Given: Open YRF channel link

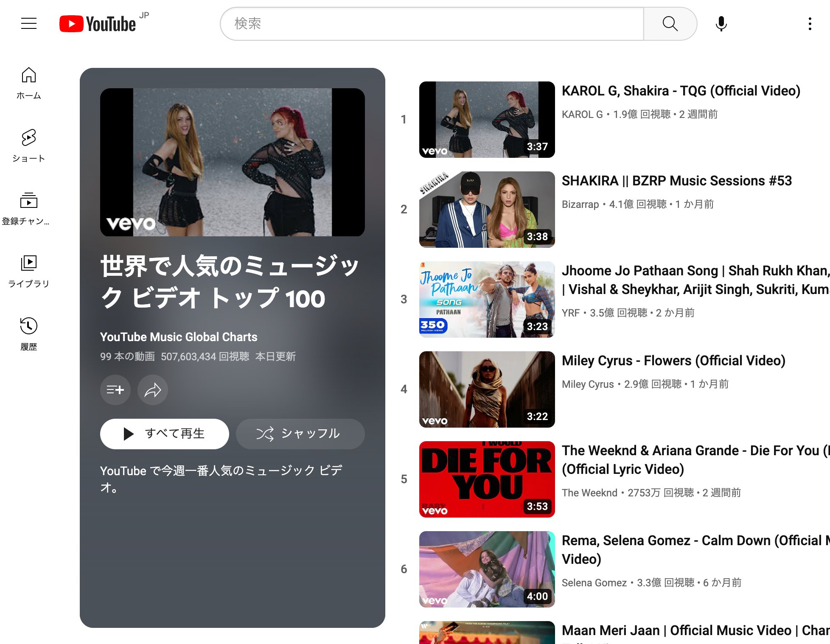Looking at the screenshot, I should 570,313.
